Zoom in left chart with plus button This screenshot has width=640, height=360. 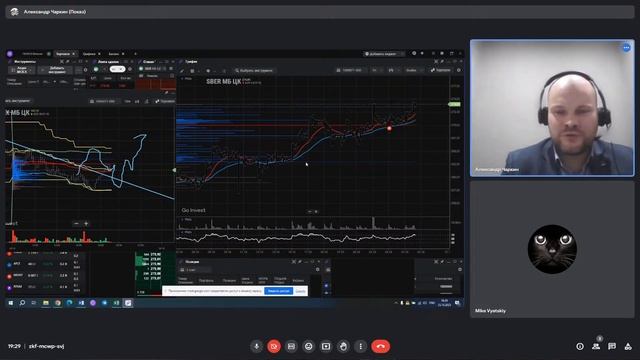click(86, 224)
